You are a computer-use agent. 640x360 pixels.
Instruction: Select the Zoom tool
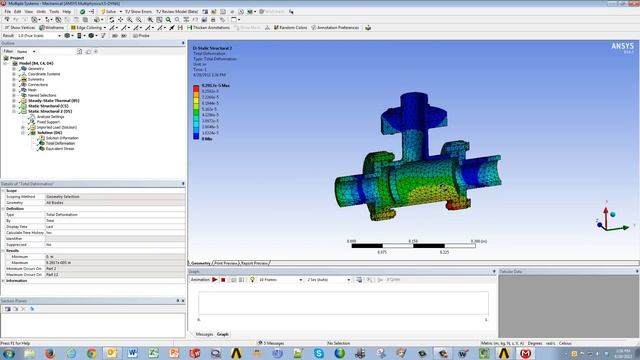coord(129,20)
